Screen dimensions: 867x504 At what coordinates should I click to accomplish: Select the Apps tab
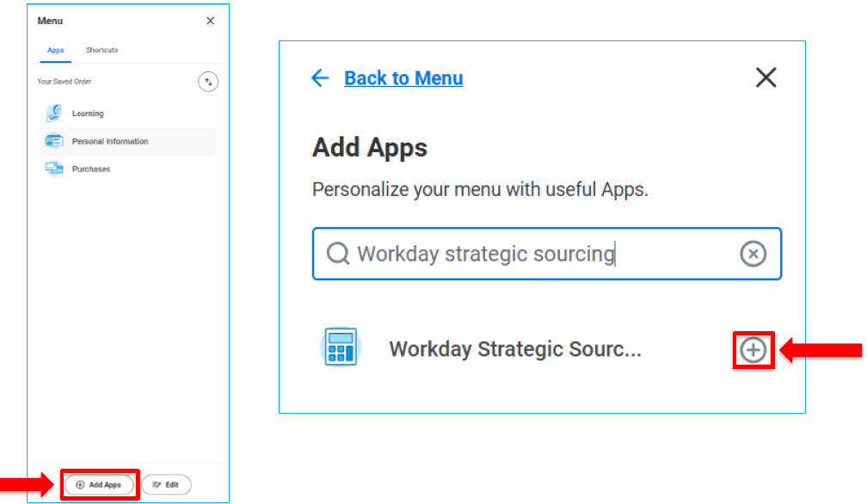(55, 50)
